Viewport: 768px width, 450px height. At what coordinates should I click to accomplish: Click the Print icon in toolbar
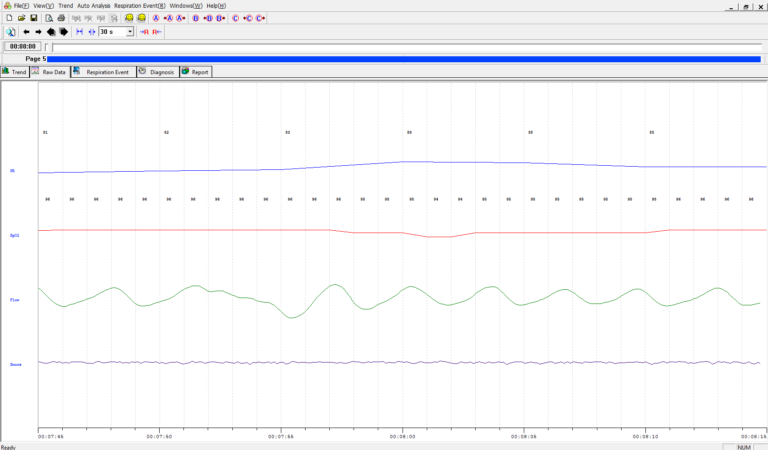(x=61, y=18)
